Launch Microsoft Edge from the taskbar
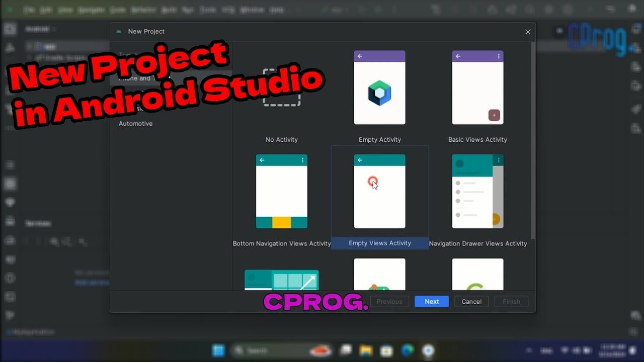Screen dimensions: 644x362 [x=407, y=350]
